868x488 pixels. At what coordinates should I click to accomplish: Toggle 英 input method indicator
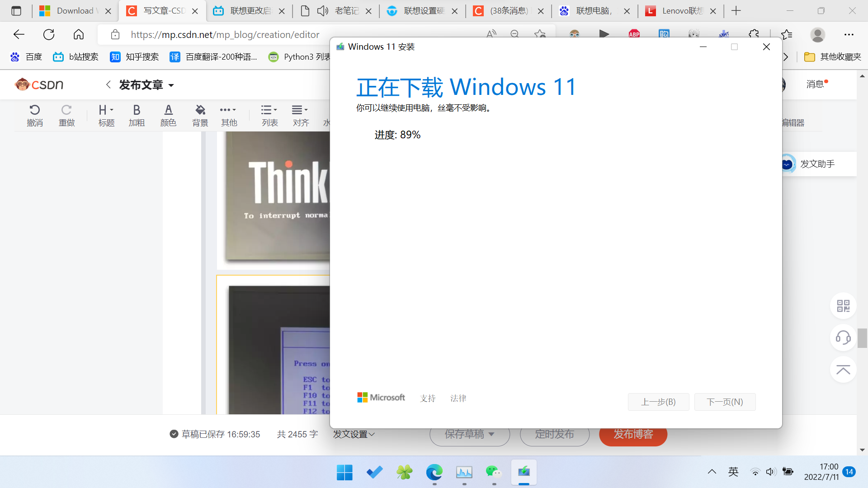click(x=733, y=472)
